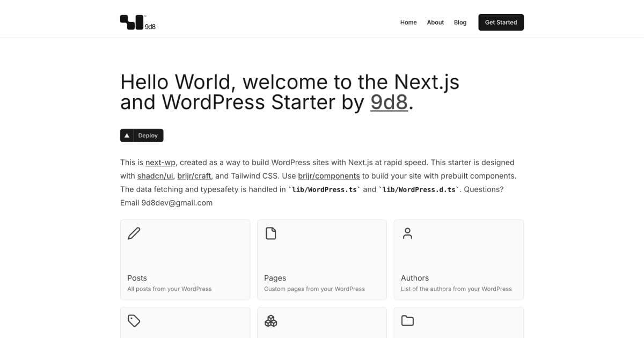Open the Blog section

pyautogui.click(x=460, y=22)
